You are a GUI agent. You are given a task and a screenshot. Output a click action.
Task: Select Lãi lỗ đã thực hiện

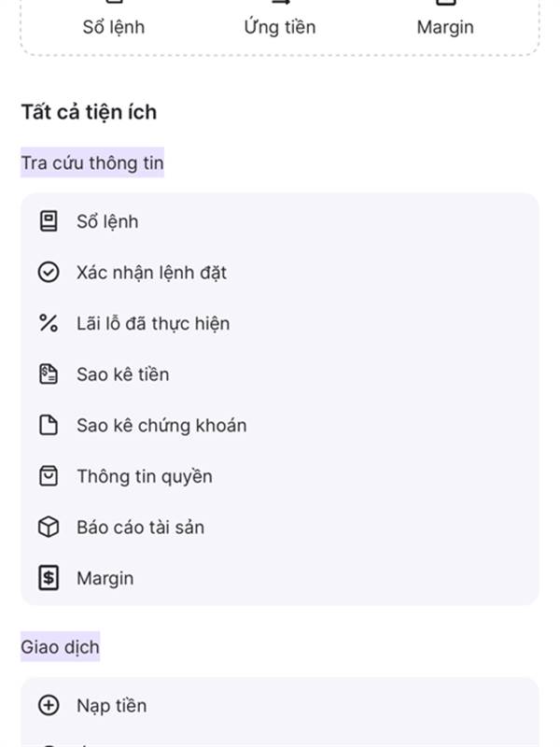(x=153, y=323)
